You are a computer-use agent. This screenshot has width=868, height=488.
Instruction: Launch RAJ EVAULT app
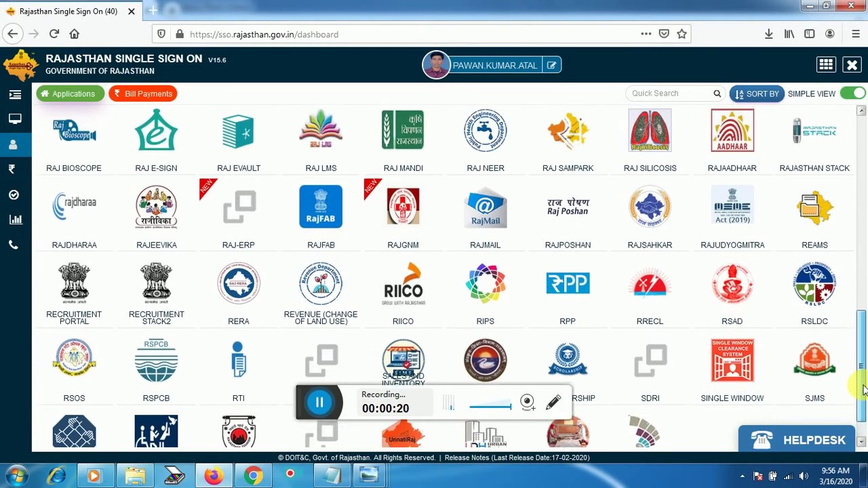(238, 130)
